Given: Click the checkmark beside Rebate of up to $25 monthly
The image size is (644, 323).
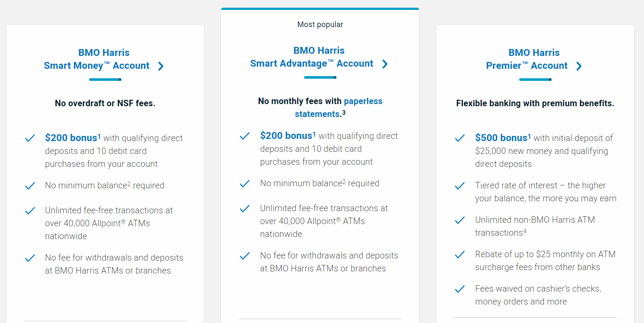Looking at the screenshot, I should click(x=459, y=255).
